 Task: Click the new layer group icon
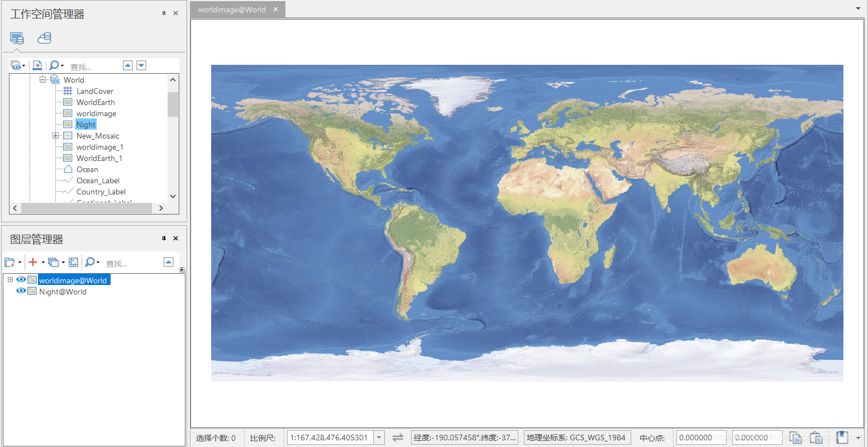tap(9, 262)
